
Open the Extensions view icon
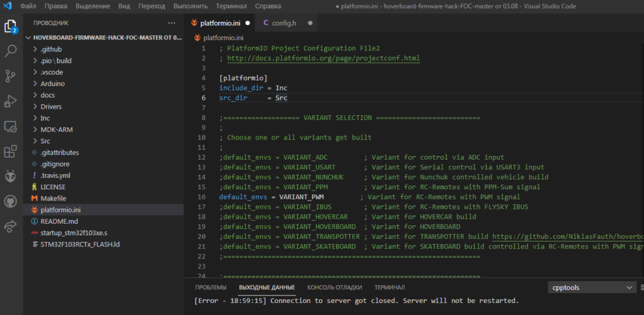[11, 152]
